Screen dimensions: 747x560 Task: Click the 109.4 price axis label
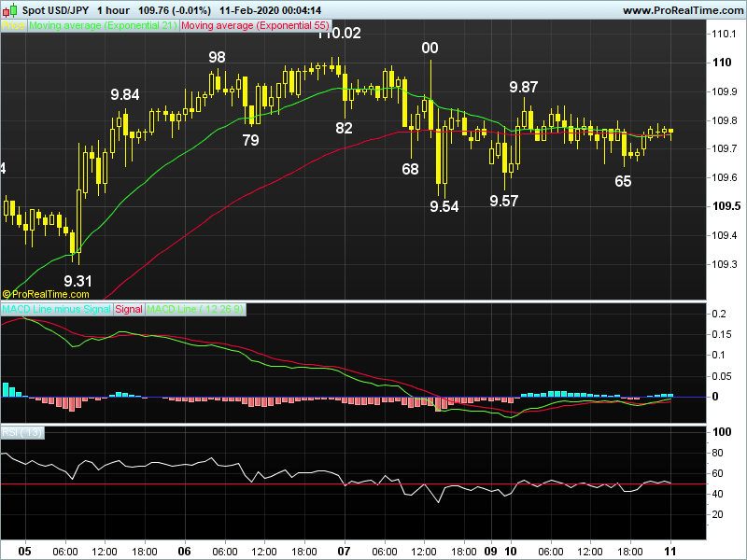coord(725,235)
